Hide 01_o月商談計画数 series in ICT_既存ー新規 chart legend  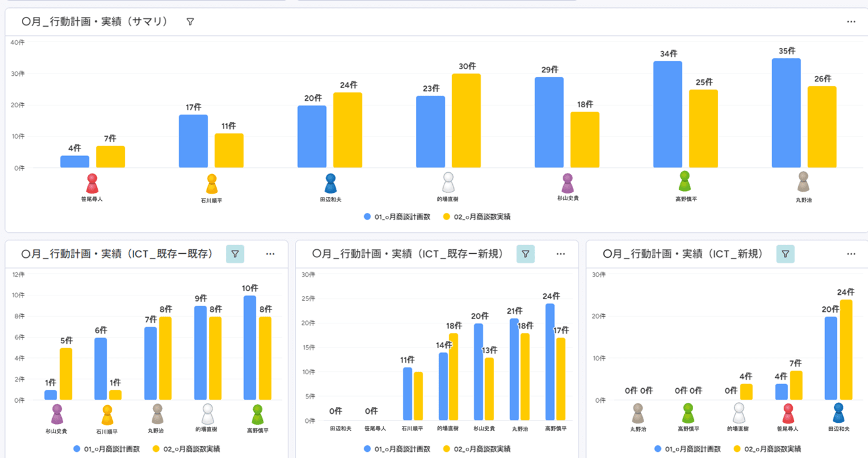397,449
